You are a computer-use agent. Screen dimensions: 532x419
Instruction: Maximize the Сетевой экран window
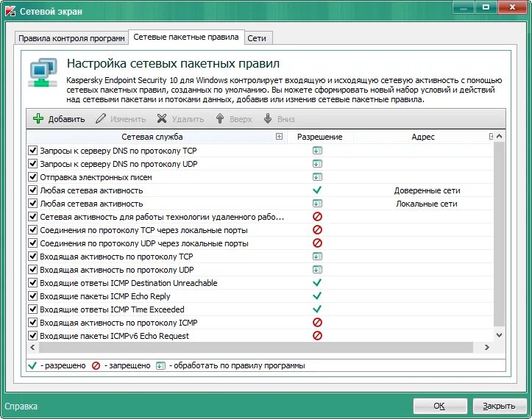click(x=486, y=7)
